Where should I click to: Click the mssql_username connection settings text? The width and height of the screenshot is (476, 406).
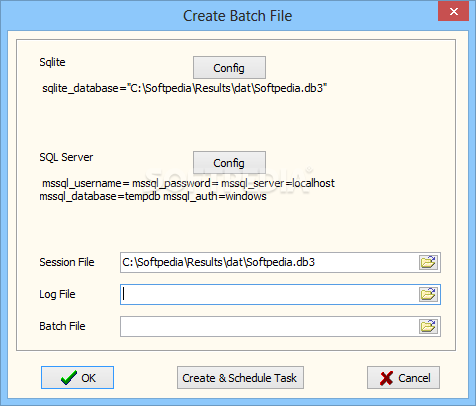pyautogui.click(x=187, y=190)
